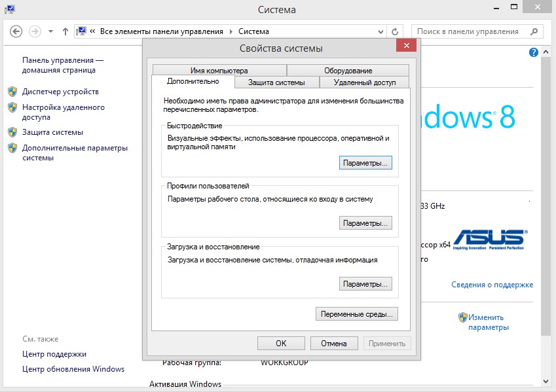Go up one level with the Up arrow
This screenshot has height=392, width=556.
point(65,31)
